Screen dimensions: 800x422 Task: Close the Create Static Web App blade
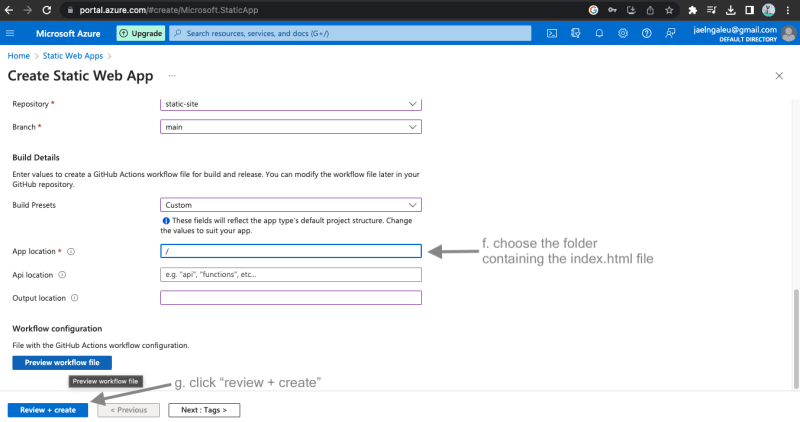[779, 76]
